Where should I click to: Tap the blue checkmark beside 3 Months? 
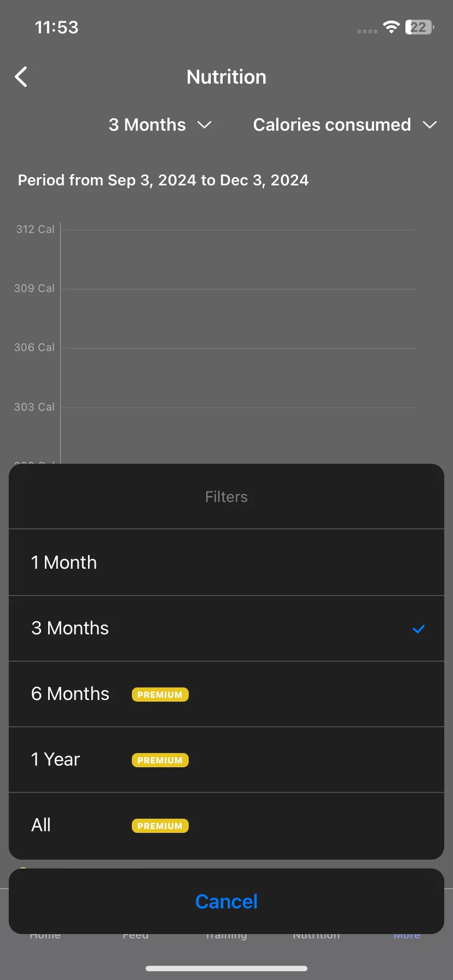(419, 629)
